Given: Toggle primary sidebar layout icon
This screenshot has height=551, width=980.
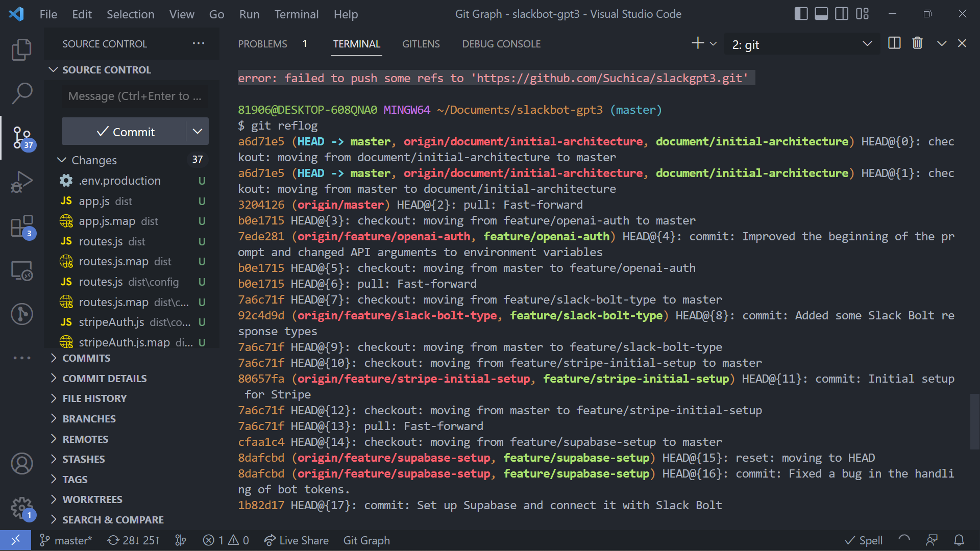Looking at the screenshot, I should click(x=801, y=14).
